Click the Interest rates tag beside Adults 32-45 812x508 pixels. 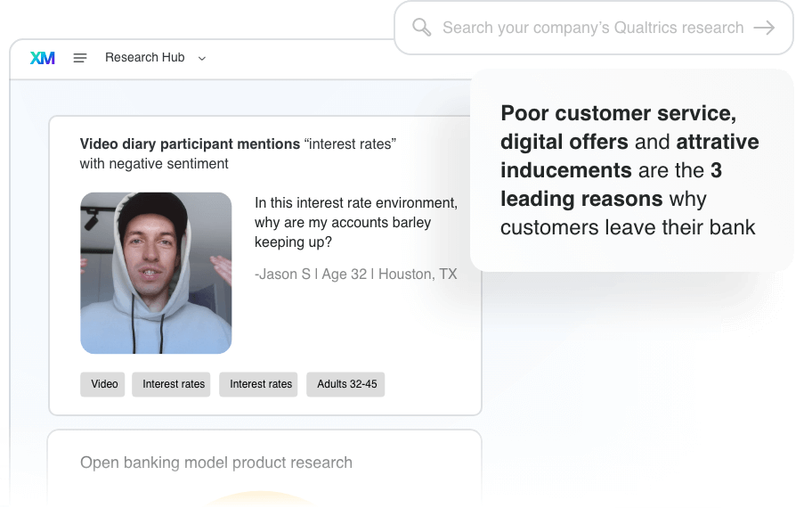pos(261,384)
